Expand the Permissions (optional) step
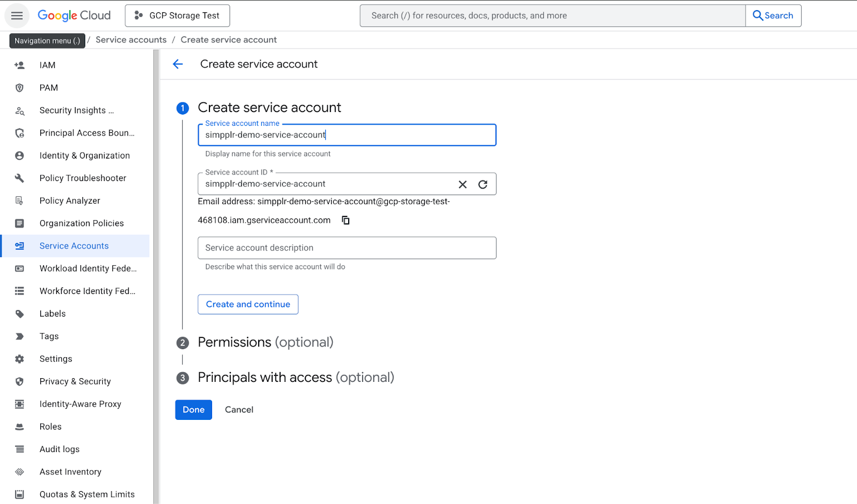 point(265,342)
